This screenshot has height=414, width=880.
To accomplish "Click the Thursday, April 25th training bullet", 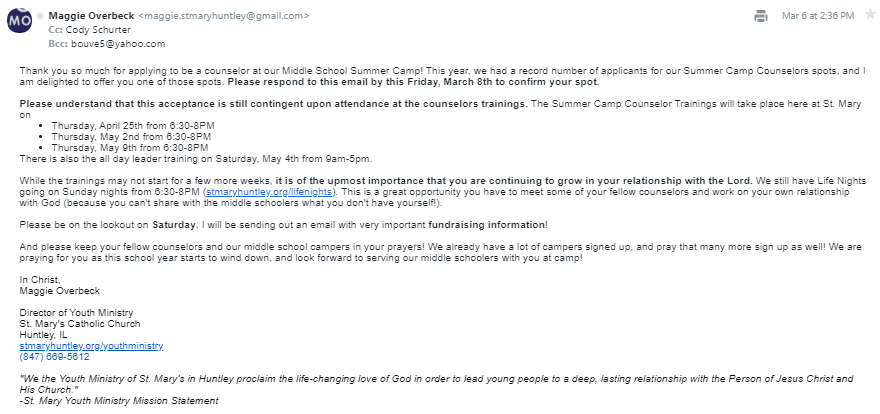I will click(132, 124).
